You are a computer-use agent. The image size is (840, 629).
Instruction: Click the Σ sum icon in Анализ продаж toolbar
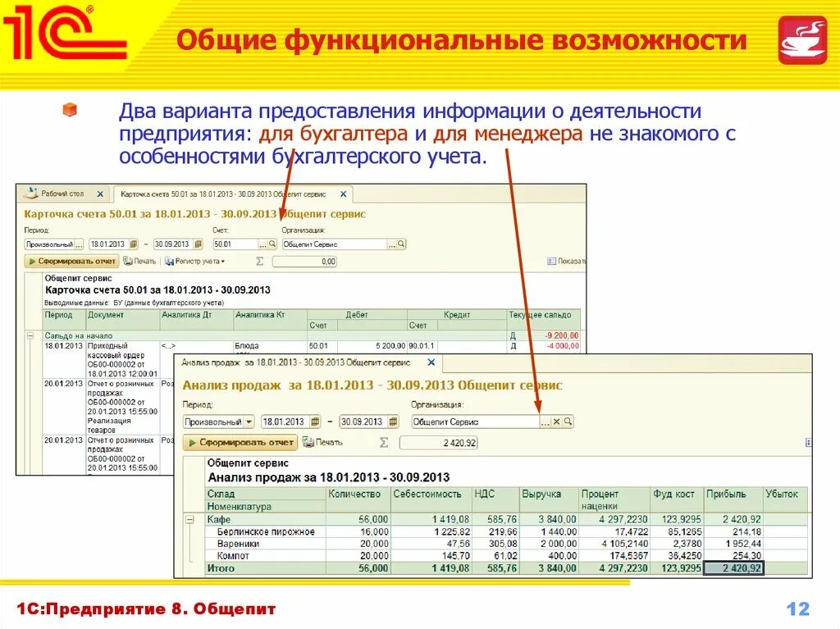point(383,442)
